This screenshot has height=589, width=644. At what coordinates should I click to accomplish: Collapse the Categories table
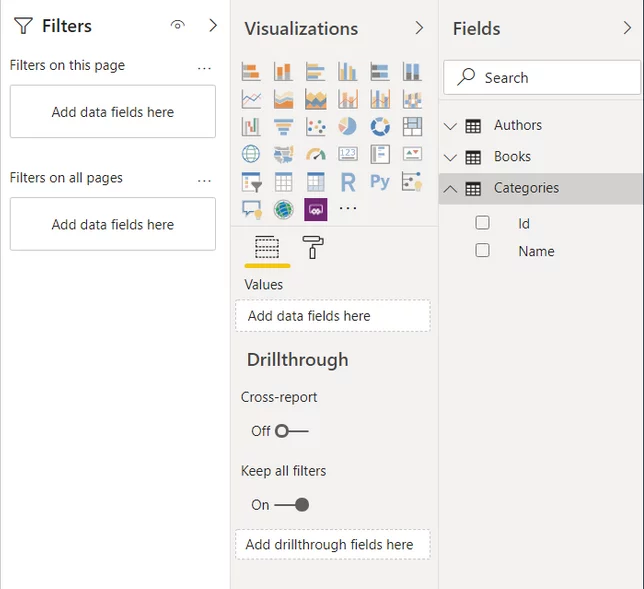(451, 189)
